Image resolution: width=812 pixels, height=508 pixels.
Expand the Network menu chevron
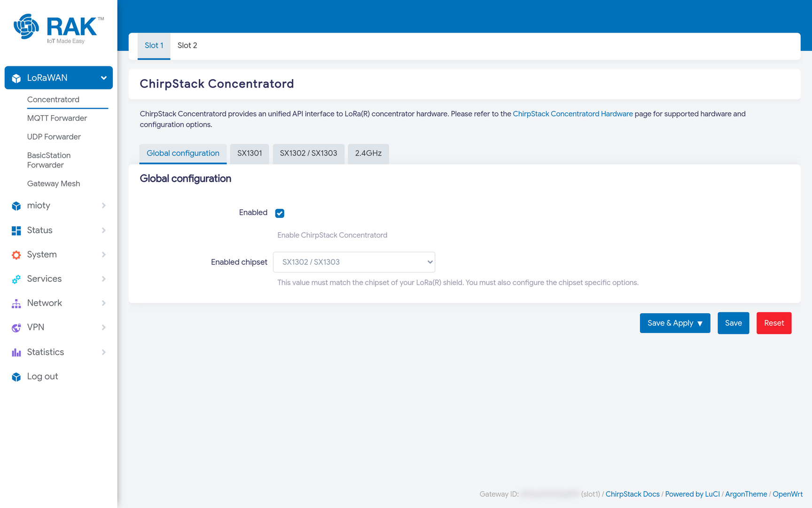[x=103, y=303]
